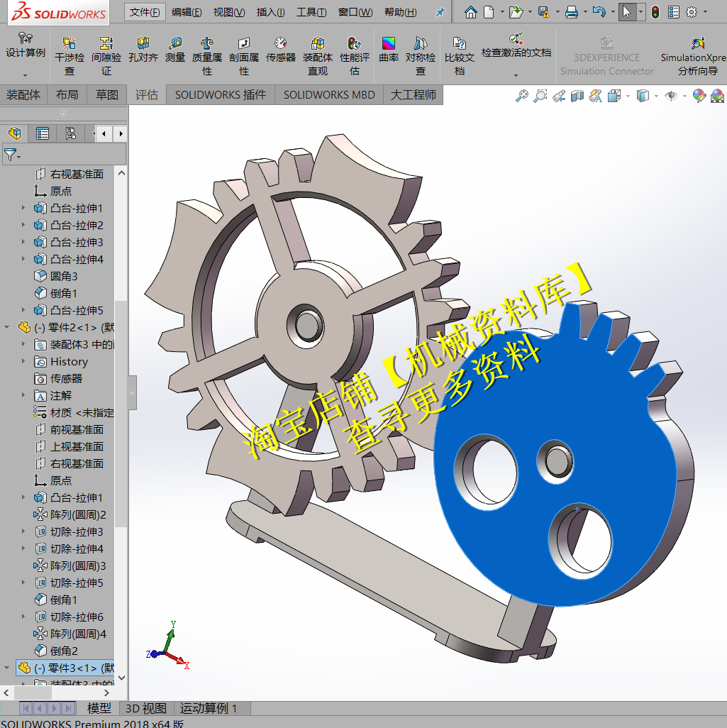The height and width of the screenshot is (728, 727).
Task: Click the Rebuild traffic light icon
Action: point(655,12)
